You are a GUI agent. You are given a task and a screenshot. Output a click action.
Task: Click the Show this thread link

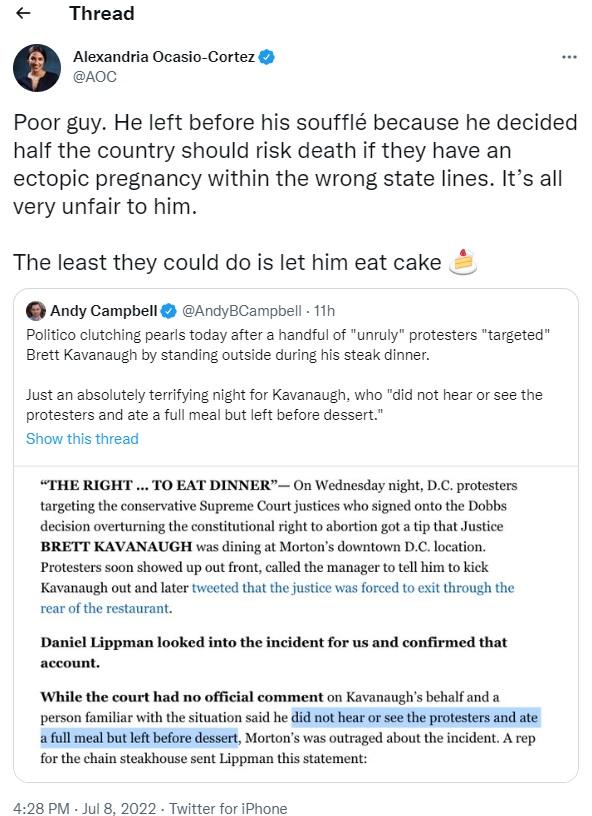[x=81, y=438]
